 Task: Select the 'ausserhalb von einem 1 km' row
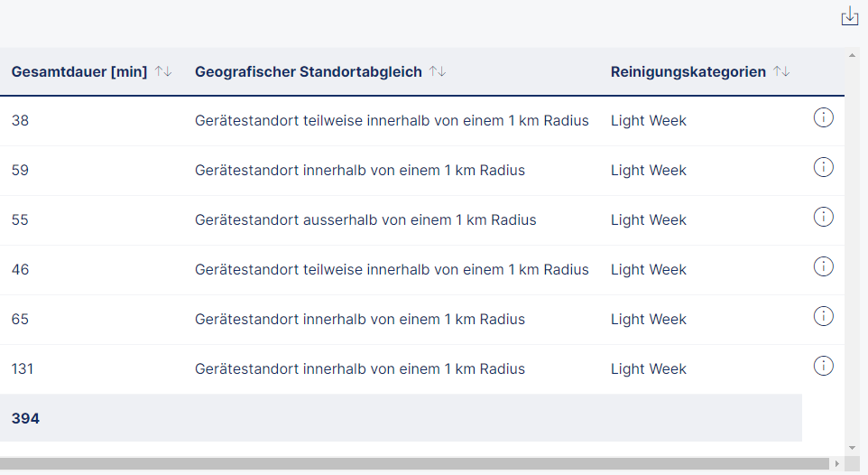(365, 219)
